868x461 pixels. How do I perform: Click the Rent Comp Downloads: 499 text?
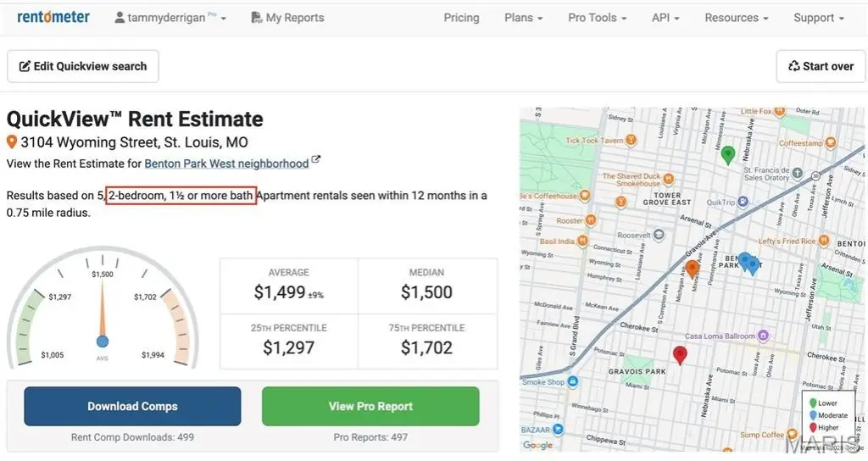132,437
